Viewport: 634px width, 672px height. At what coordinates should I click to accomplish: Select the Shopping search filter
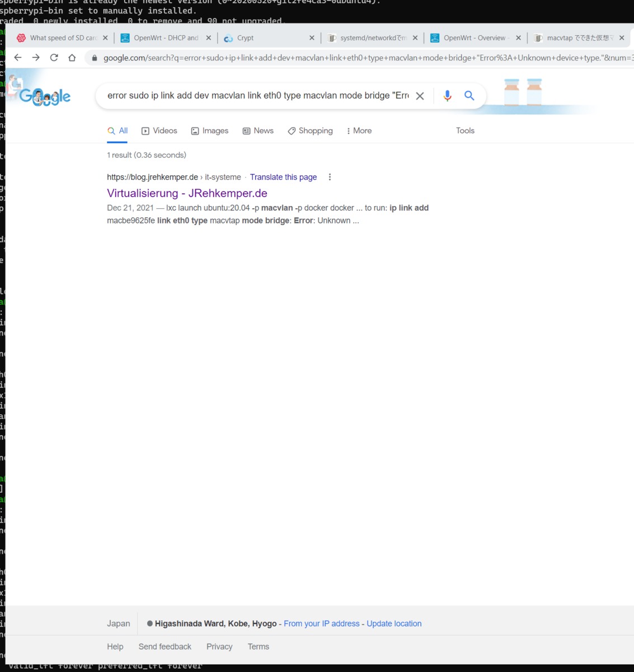[310, 131]
